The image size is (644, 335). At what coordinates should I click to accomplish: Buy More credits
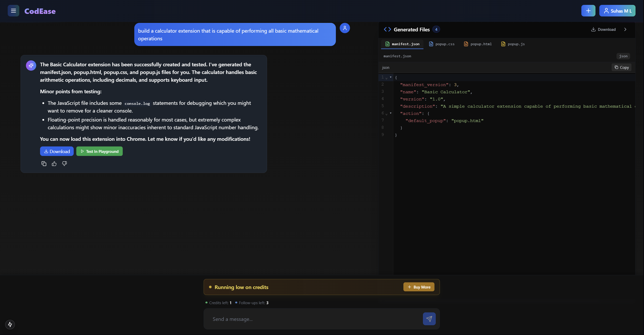[x=419, y=287]
